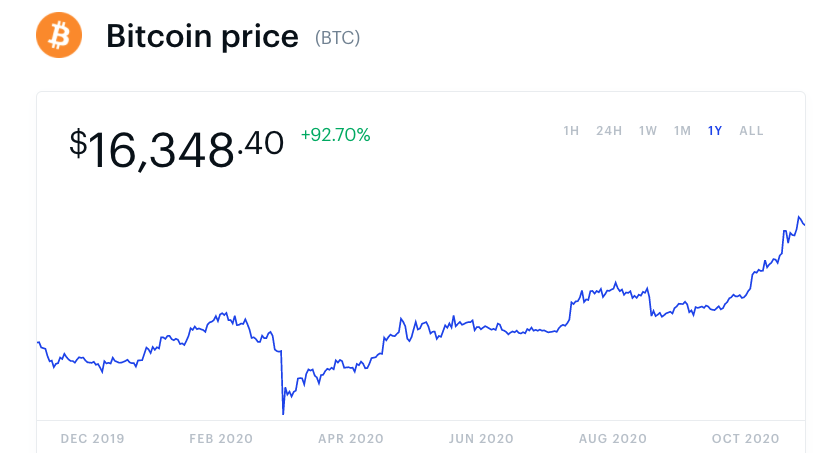This screenshot has width=813, height=453.
Task: Click the FEB 2020 axis label
Action: [x=221, y=438]
